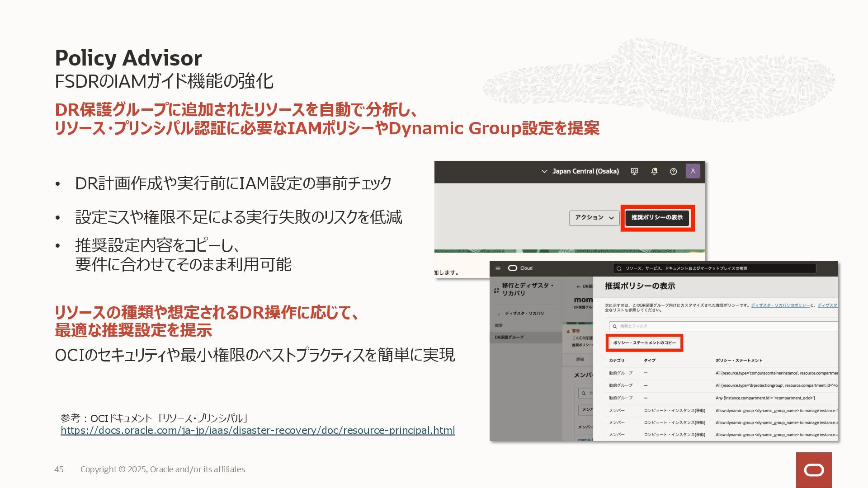Screen dimensions: 868x488
Task: Click the back arrow next to DR保護
Action: 578,286
